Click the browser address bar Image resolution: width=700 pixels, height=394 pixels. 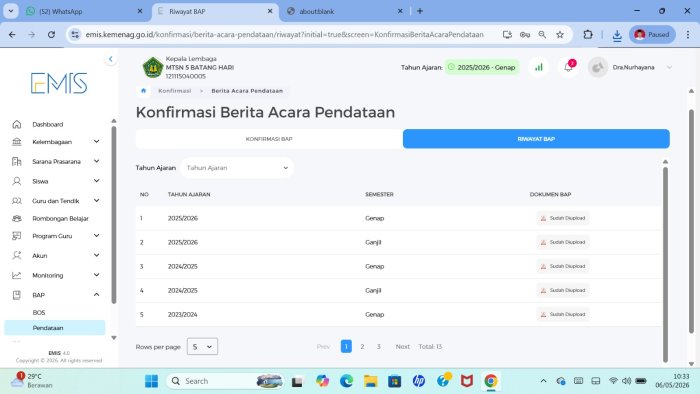tap(284, 34)
